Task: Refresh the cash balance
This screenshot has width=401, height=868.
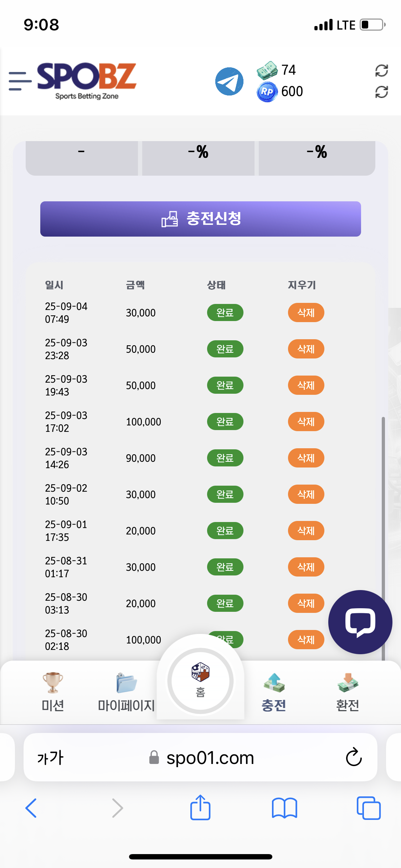Action: click(381, 71)
